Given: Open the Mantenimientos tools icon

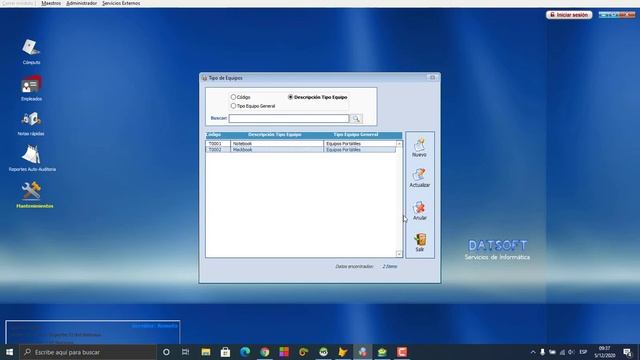Looking at the screenshot, I should pyautogui.click(x=31, y=191).
